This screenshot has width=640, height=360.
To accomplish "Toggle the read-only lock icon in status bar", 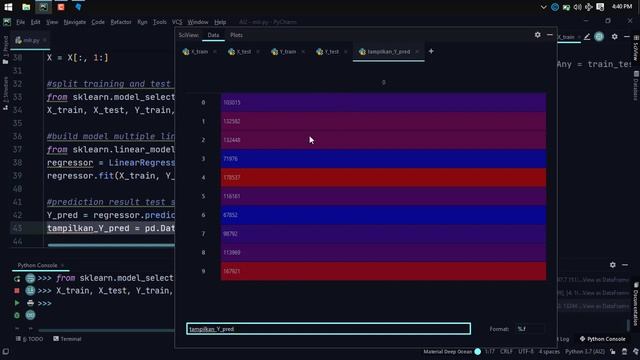I will (x=613, y=351).
